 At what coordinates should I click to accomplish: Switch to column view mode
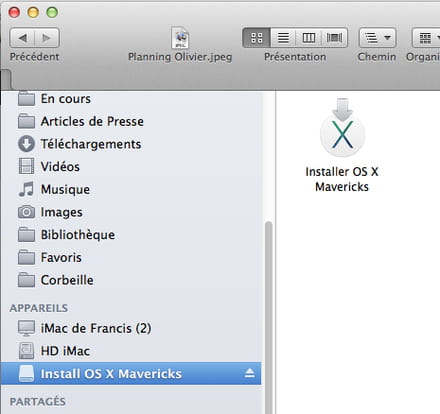(x=309, y=38)
